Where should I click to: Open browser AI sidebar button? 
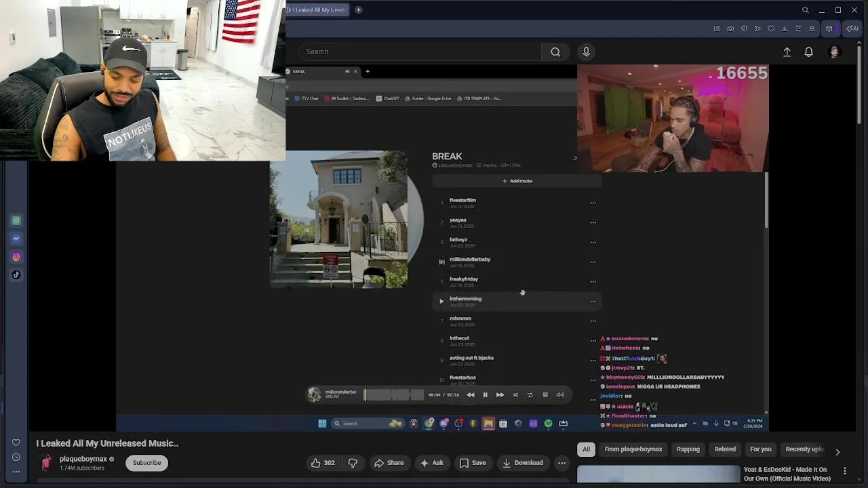click(x=852, y=28)
